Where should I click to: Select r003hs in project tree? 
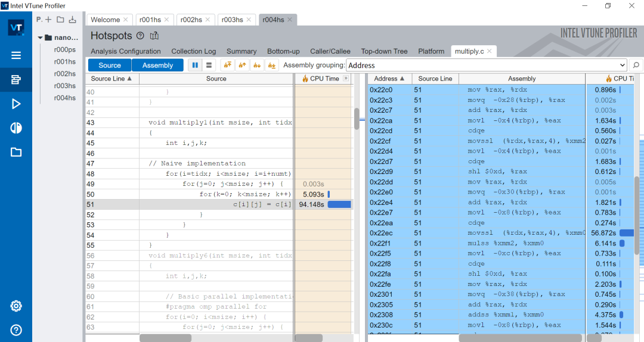tap(65, 86)
